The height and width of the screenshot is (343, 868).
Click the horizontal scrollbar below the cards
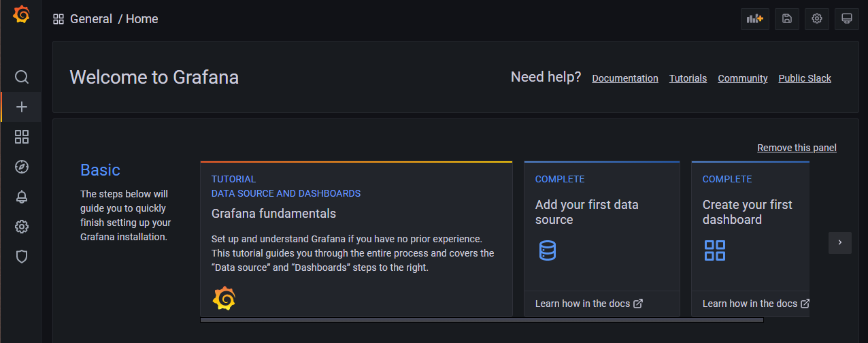[482, 319]
